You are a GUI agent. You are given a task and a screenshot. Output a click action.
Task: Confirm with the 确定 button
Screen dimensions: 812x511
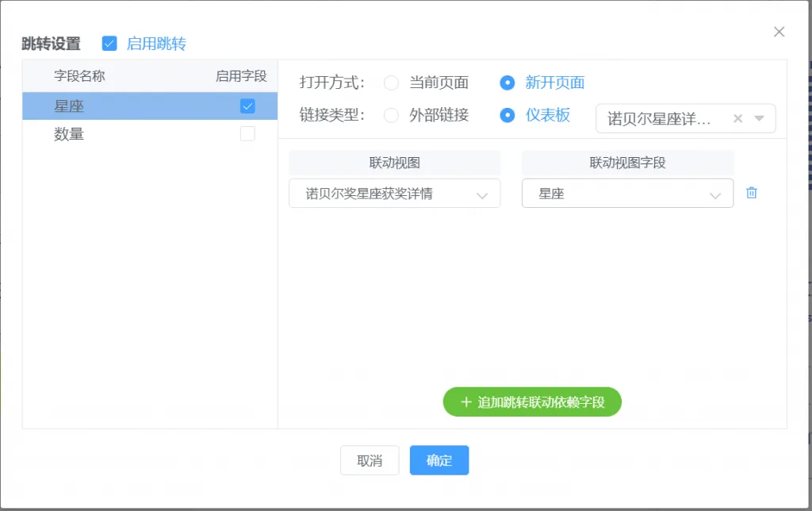[x=439, y=460]
